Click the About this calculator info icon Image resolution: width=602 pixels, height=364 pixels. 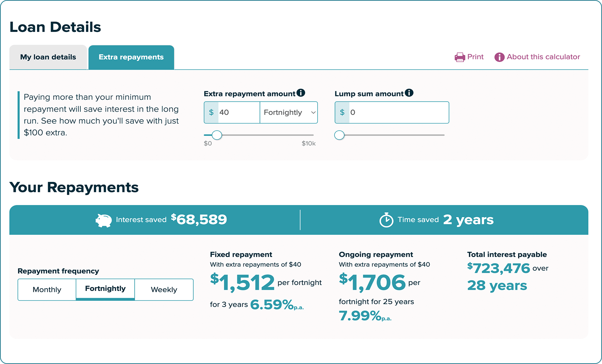pos(499,57)
